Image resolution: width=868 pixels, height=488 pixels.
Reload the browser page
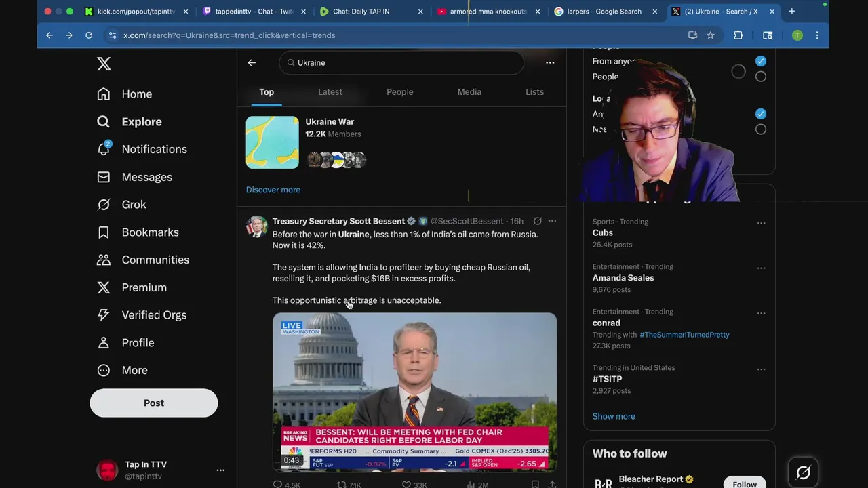tap(89, 35)
